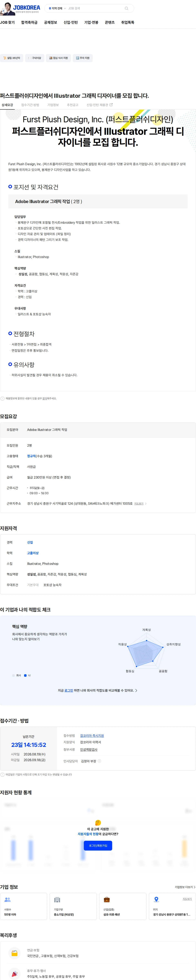Open the 취업톡톡 menu

[x=128, y=22]
